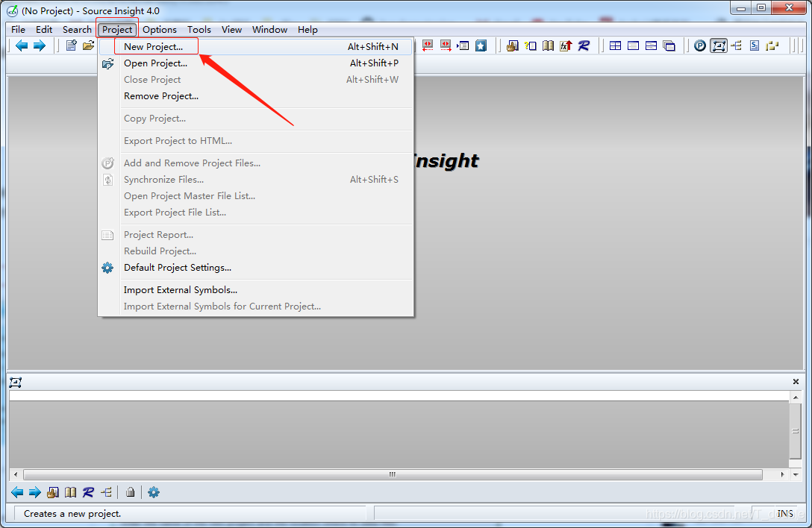Close the open Project menu
Image resolution: width=812 pixels, height=528 pixels.
[x=117, y=30]
